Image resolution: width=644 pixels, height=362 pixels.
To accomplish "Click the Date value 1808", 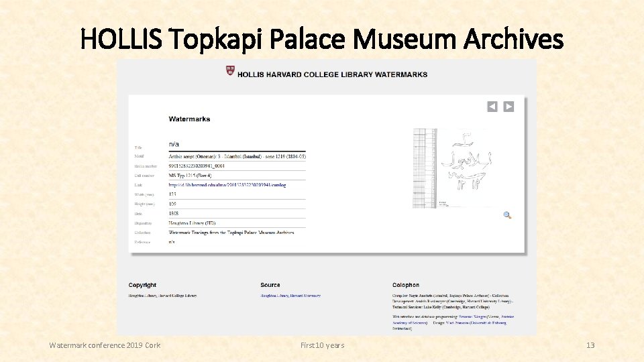I will pos(173,213).
